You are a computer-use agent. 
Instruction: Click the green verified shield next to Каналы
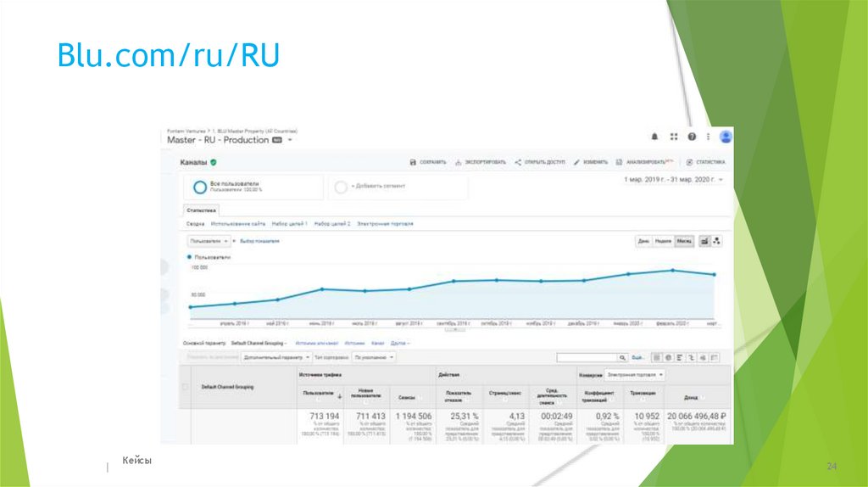pyautogui.click(x=214, y=162)
